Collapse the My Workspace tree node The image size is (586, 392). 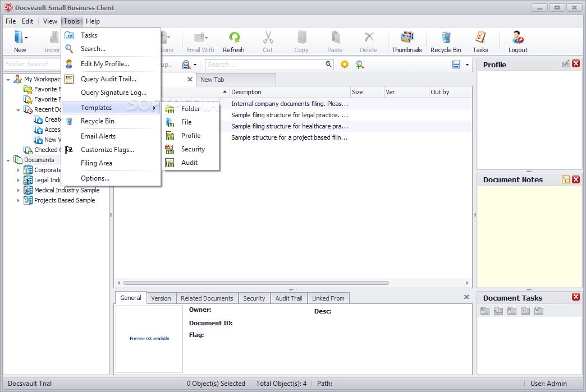tap(8, 80)
